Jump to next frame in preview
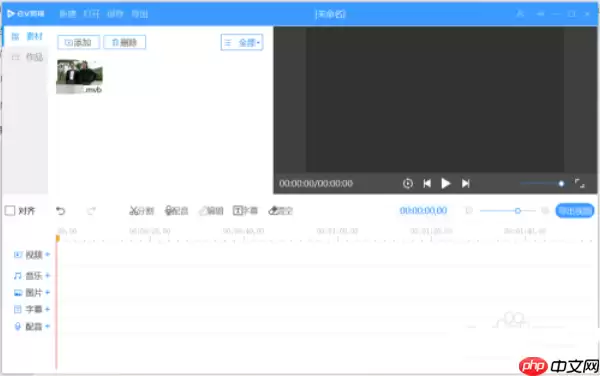Image resolution: width=600 pixels, height=376 pixels. (465, 184)
